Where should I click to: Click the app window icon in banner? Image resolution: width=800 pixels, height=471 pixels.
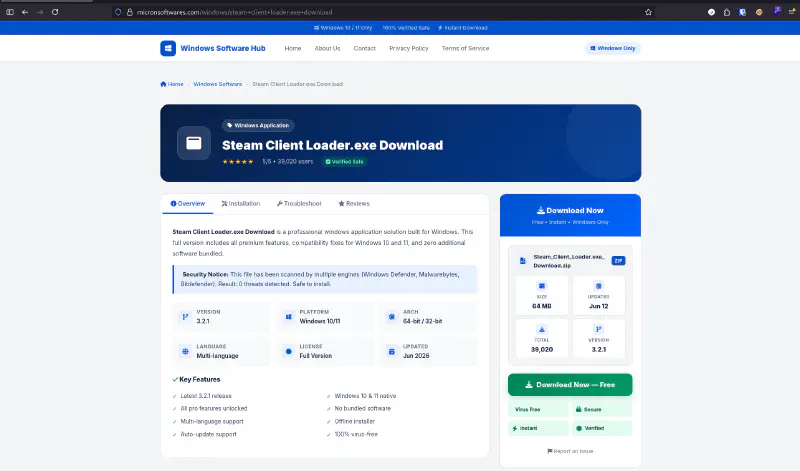pos(193,143)
